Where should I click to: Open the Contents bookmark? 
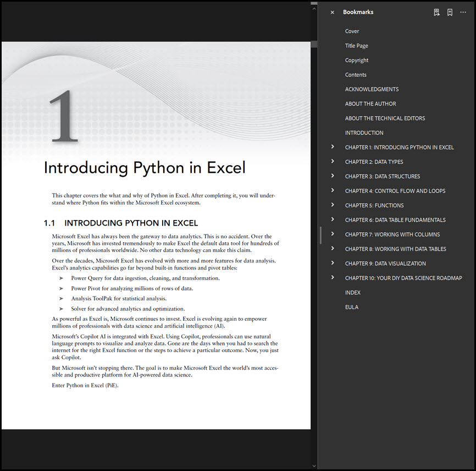356,75
